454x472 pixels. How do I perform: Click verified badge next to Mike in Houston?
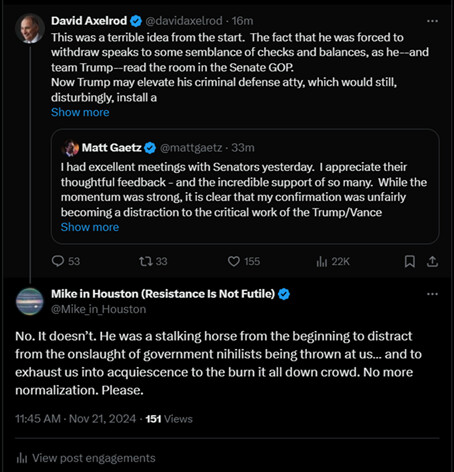pos(284,294)
